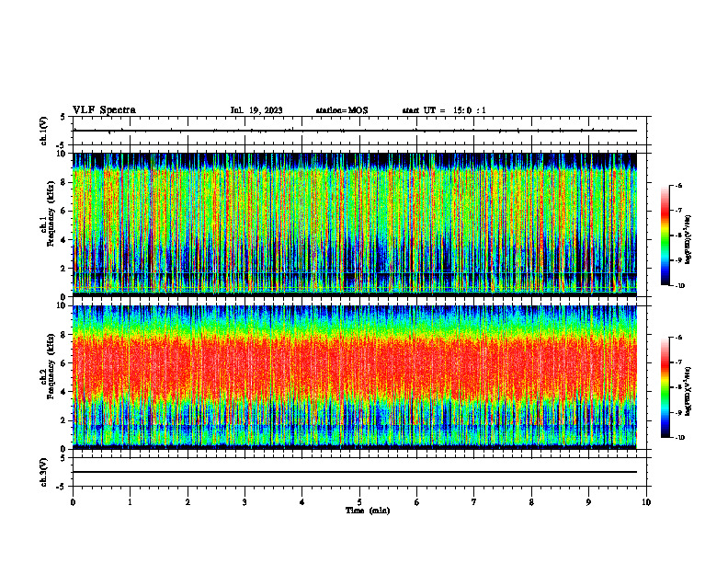The height and width of the screenshot is (563, 728).
Task: Click the "4" kHz tick on ch.1 frequency axis
Action: click(64, 240)
